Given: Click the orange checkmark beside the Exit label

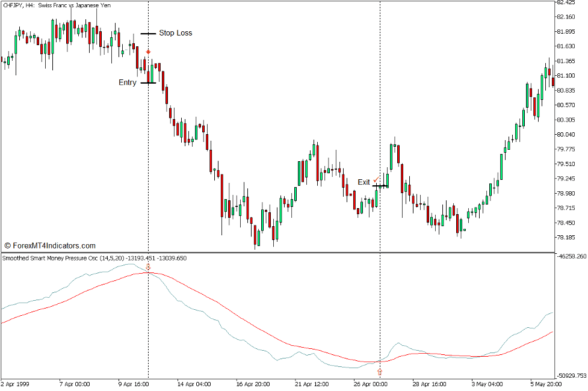Looking at the screenshot, I should tap(376, 179).
